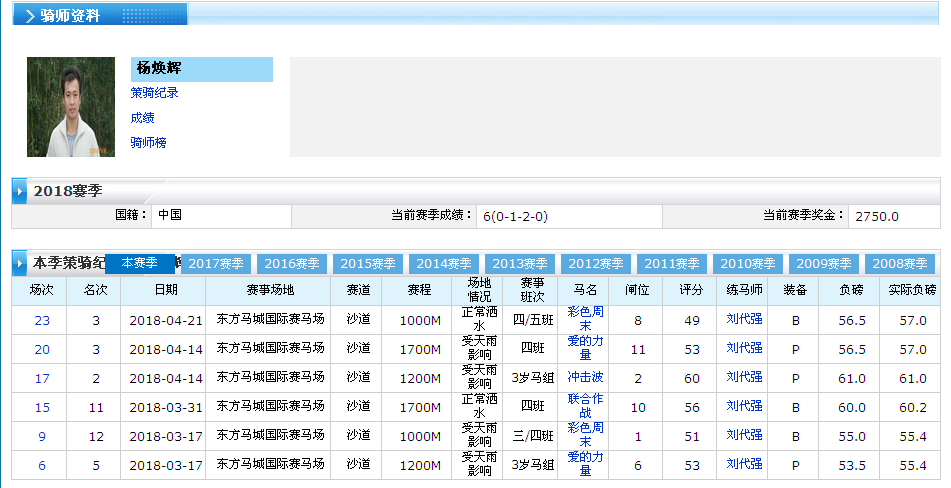This screenshot has width=951, height=488.
Task: Switch to the 2017赛季 tab
Action: (217, 264)
